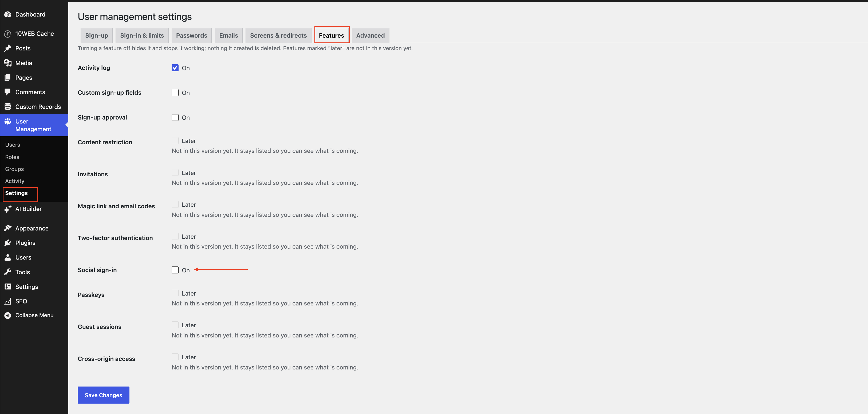This screenshot has width=868, height=414.
Task: Open the Comments bubble icon
Action: point(7,92)
